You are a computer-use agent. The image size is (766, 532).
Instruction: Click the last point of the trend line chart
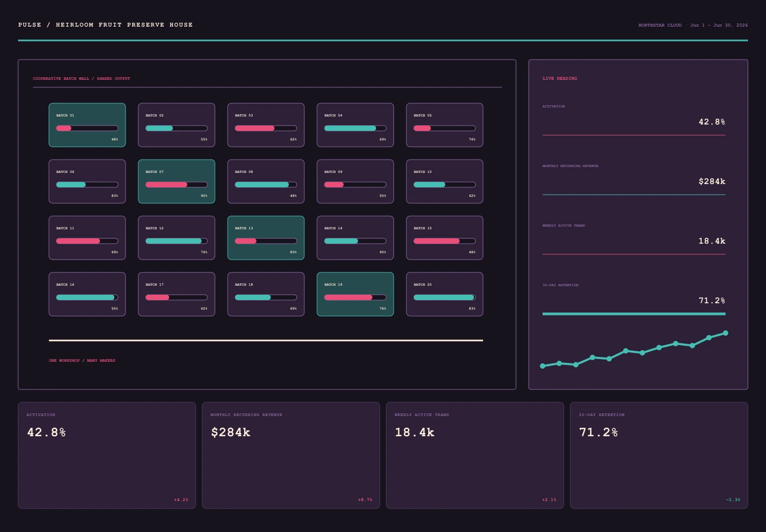point(726,333)
